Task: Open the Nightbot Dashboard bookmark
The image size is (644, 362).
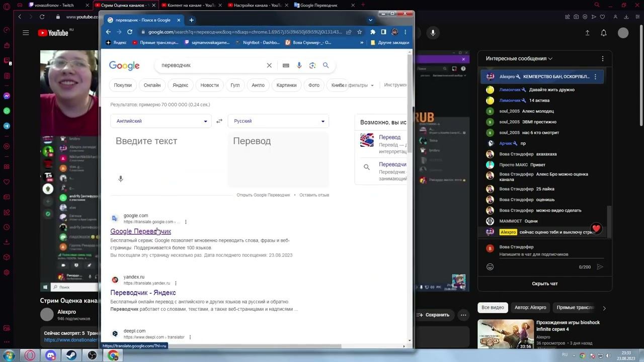Action: tap(257, 43)
